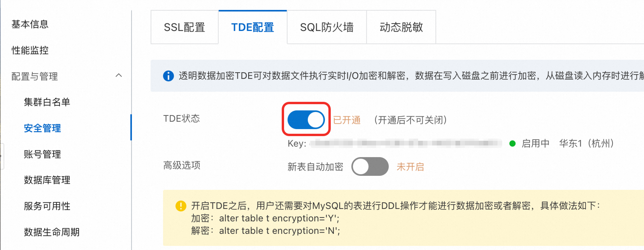Click the yellow warning exclamation icon

tap(181, 206)
